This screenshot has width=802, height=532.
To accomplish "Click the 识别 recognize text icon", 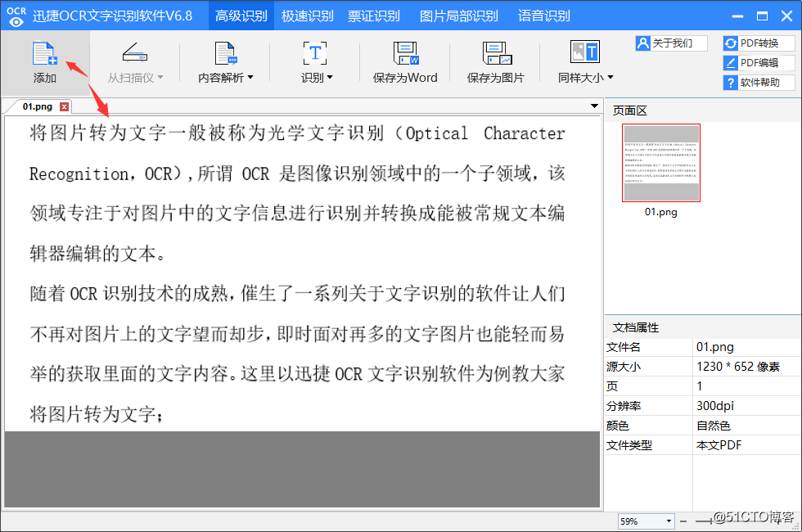I will click(x=315, y=53).
